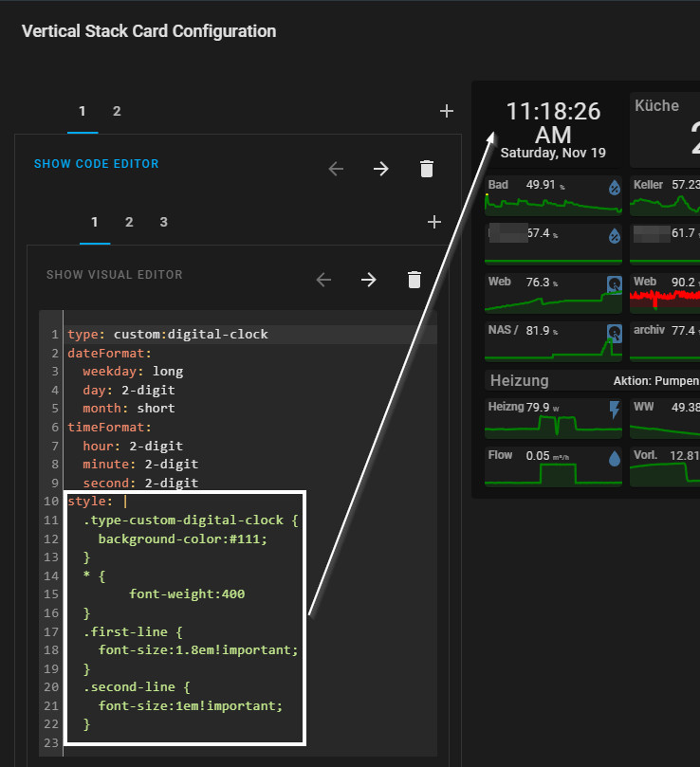The width and height of the screenshot is (700, 767).
Task: Switch to tab 3 in inner stack
Action: tap(163, 223)
